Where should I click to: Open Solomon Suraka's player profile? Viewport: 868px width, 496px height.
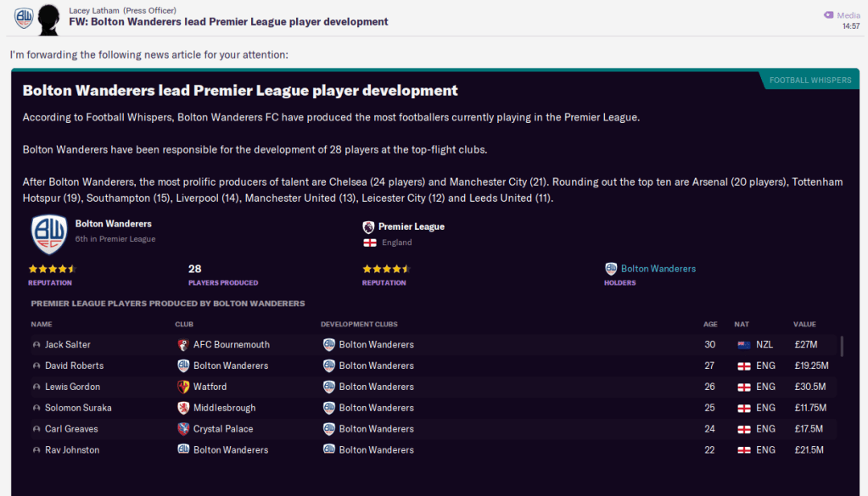click(78, 408)
